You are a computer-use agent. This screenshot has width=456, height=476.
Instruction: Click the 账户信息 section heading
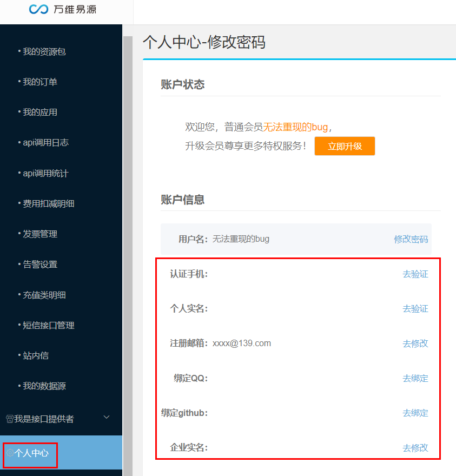click(x=182, y=200)
